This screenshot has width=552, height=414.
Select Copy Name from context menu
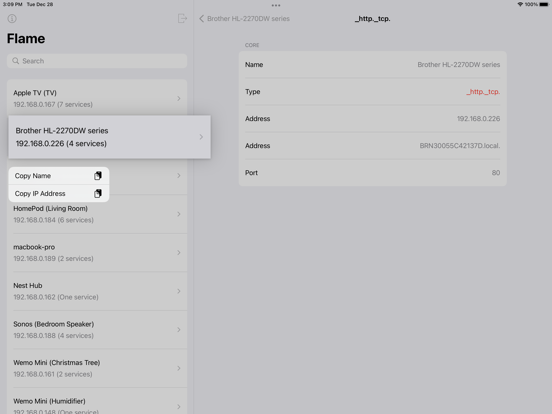[58, 176]
